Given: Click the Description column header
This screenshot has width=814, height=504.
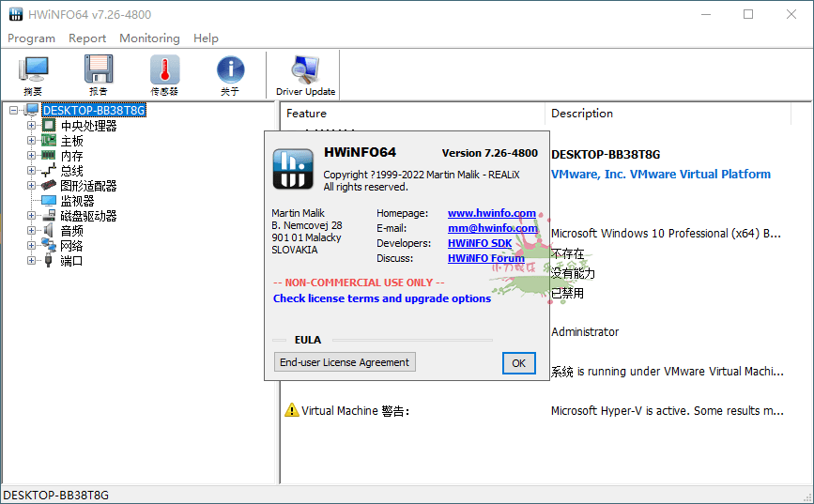Looking at the screenshot, I should point(581,114).
